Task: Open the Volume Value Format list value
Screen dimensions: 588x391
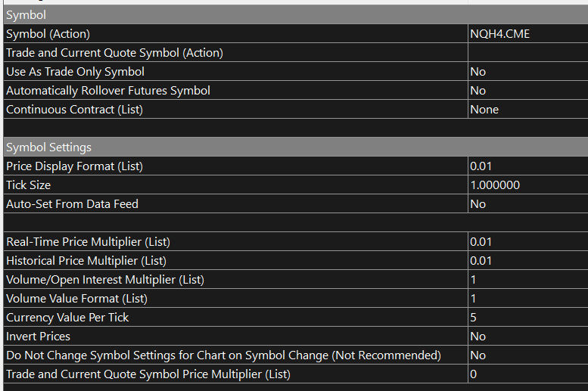Action: click(x=527, y=299)
